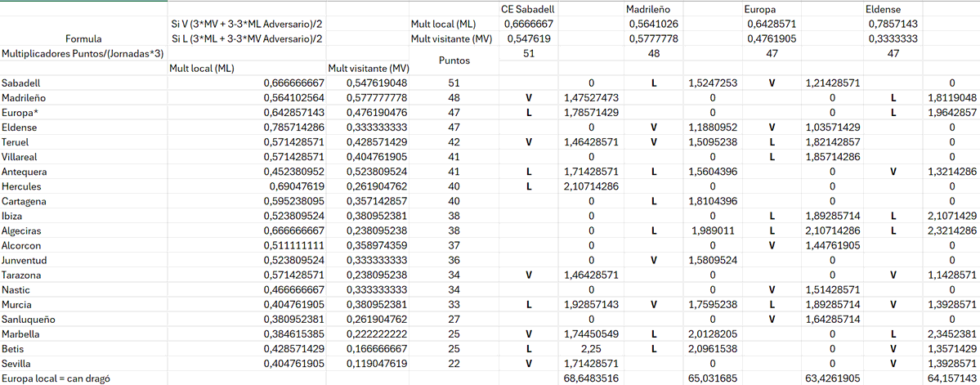Select the value 1,78571429 in Europa* row
Screen dimensions: 980x385
(591, 113)
